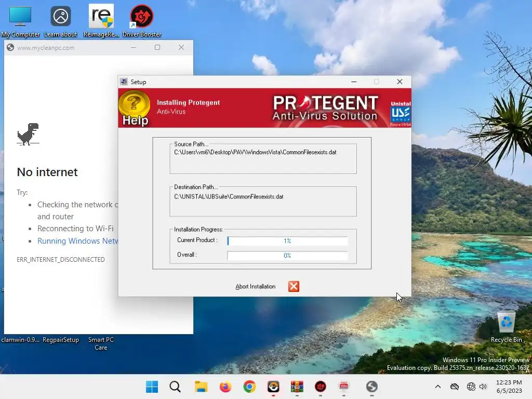Select the Source Path text
This screenshot has height=399, width=532.
(255, 152)
